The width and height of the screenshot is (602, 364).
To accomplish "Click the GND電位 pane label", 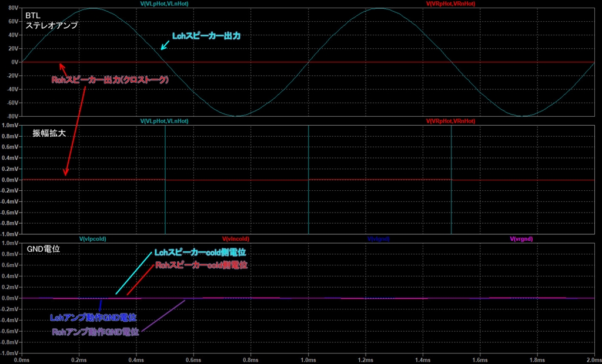I will pos(44,249).
